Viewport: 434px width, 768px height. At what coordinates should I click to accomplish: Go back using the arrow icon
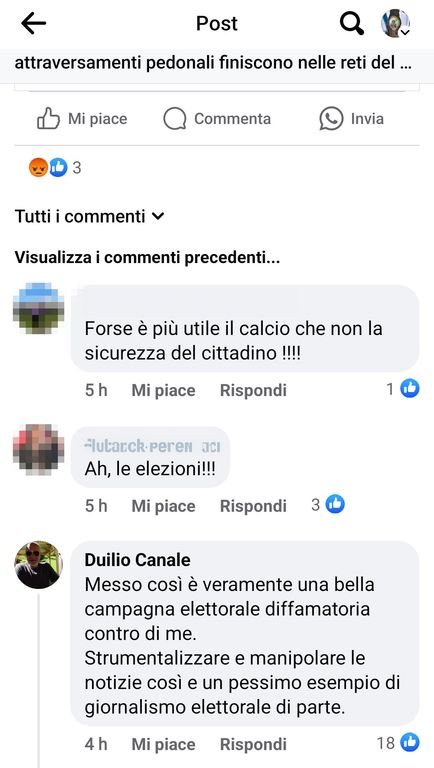point(33,24)
